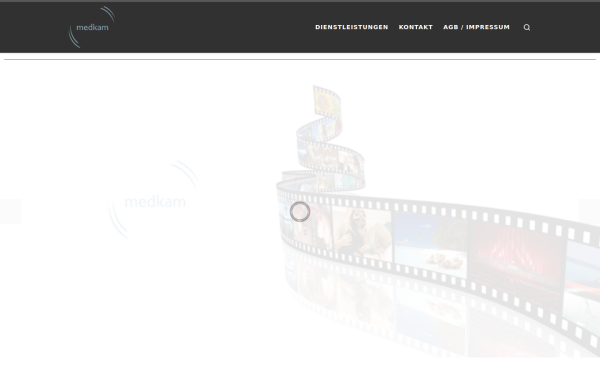Viewport: 600px width, 375px height.
Task: Click the film strip slider image
Action: click(438, 222)
